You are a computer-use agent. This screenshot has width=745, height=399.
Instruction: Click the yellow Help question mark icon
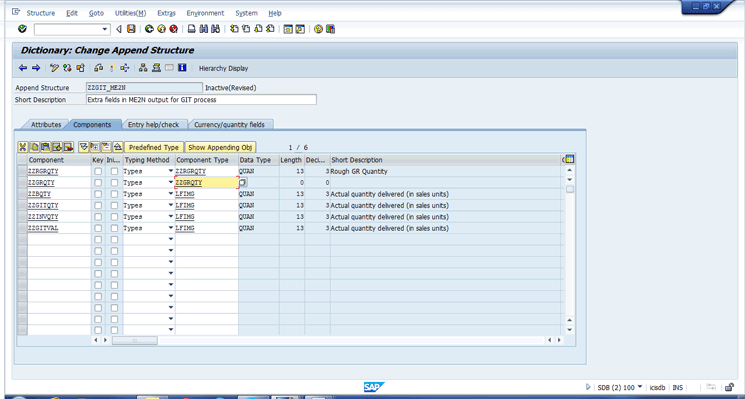click(318, 29)
